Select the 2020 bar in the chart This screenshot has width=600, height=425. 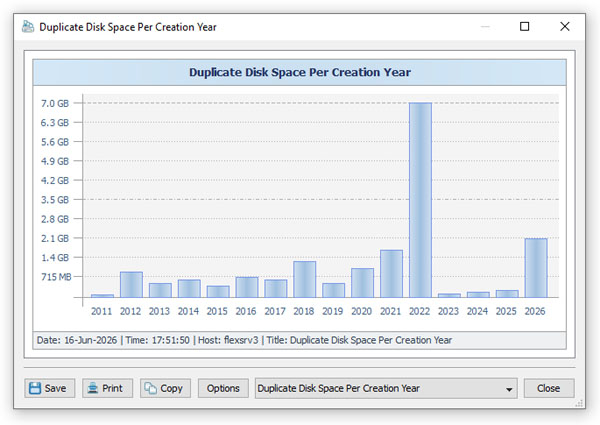(x=362, y=283)
